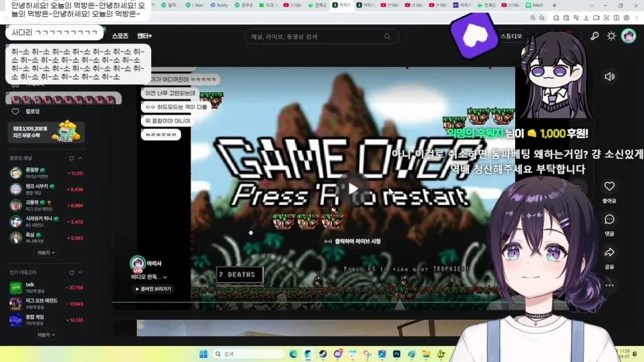Viewport: 644px width, 362px height.
Task: Open the browser profile icon
Action: coord(627,17)
